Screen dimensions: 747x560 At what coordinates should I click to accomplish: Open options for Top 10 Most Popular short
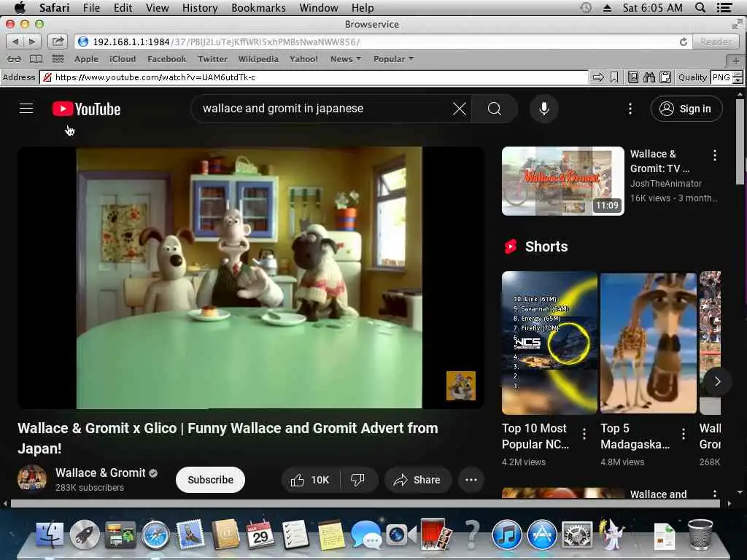584,433
